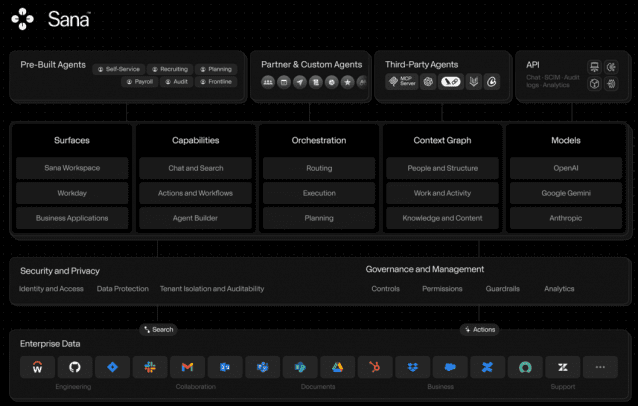Screen dimensions: 638x406
Task: Click the Work and Activity box
Action: tap(443, 193)
